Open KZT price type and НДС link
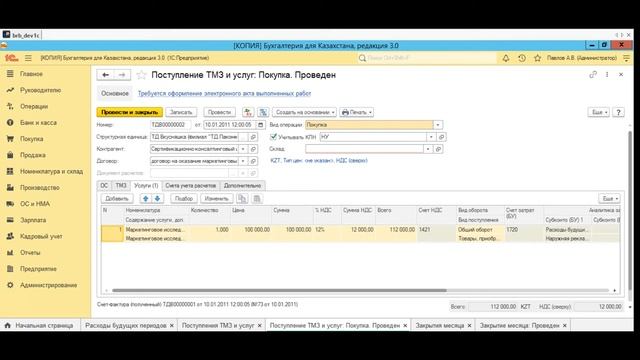 [x=319, y=161]
